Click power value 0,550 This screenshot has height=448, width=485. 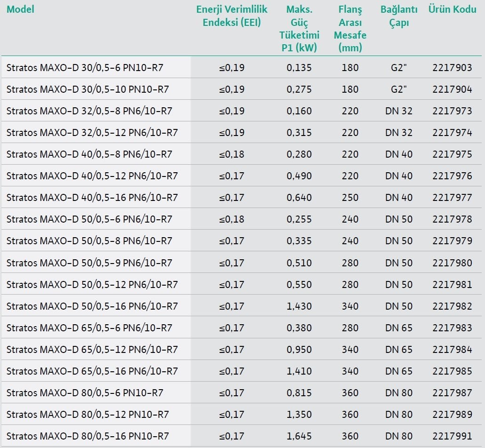pyautogui.click(x=299, y=284)
